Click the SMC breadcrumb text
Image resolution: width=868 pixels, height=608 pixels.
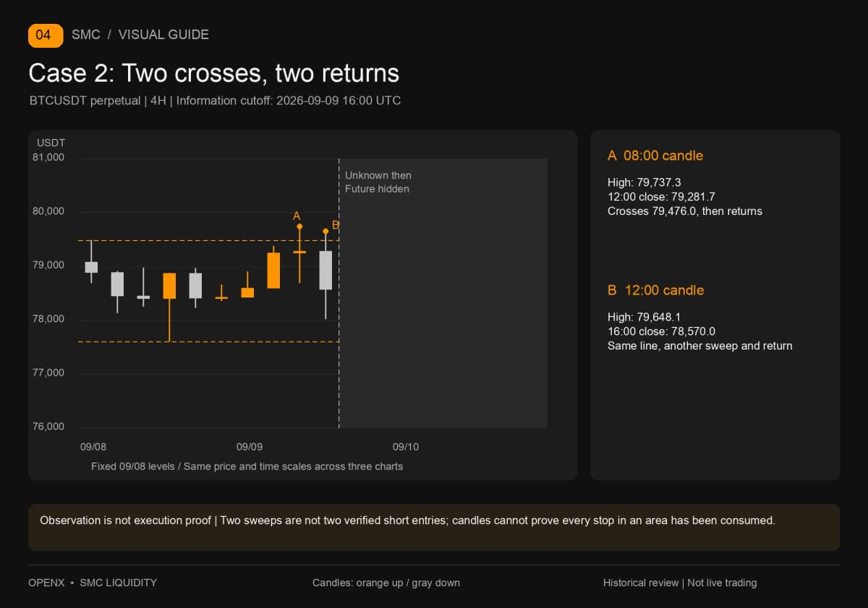pos(86,35)
